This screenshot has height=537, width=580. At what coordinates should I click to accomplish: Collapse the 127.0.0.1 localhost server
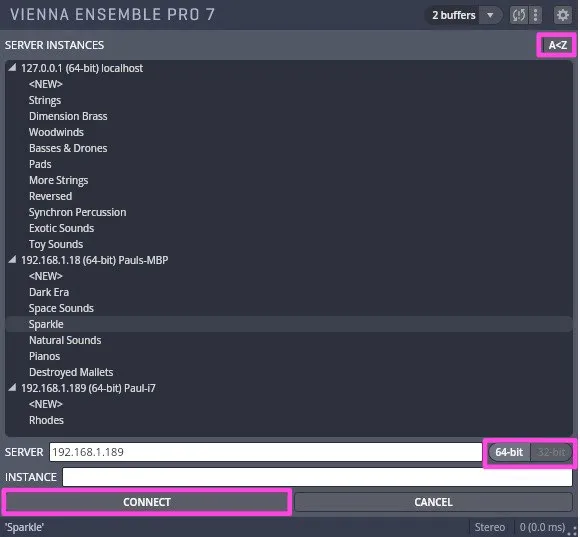point(12,68)
